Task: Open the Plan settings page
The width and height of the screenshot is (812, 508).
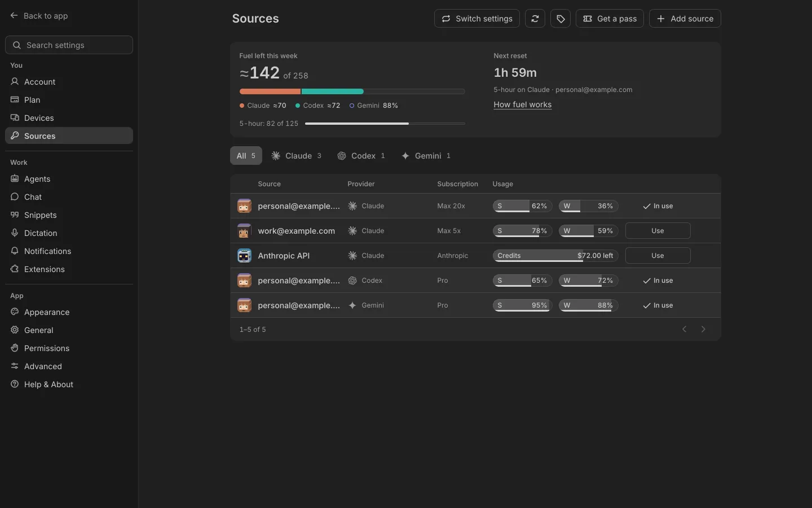Action: pyautogui.click(x=69, y=100)
